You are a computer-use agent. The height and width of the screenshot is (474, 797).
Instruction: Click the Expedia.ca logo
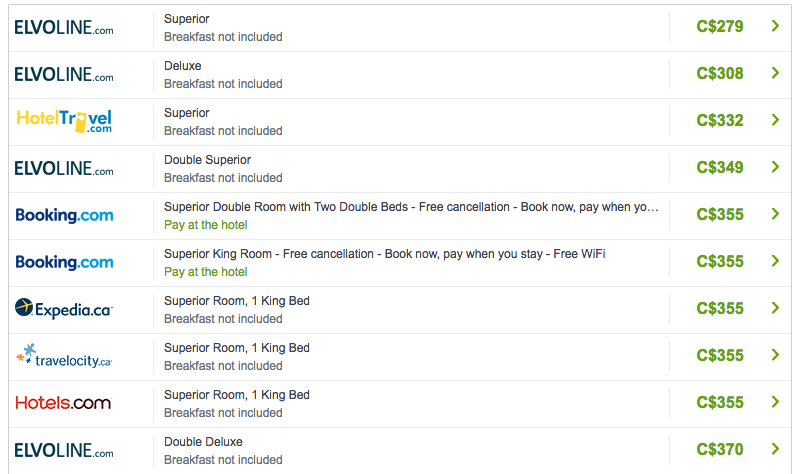(64, 309)
